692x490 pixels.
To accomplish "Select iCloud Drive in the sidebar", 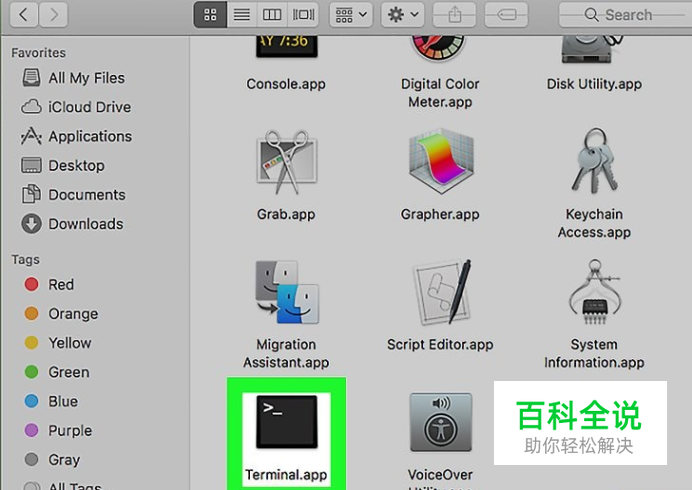I will pyautogui.click(x=76, y=107).
